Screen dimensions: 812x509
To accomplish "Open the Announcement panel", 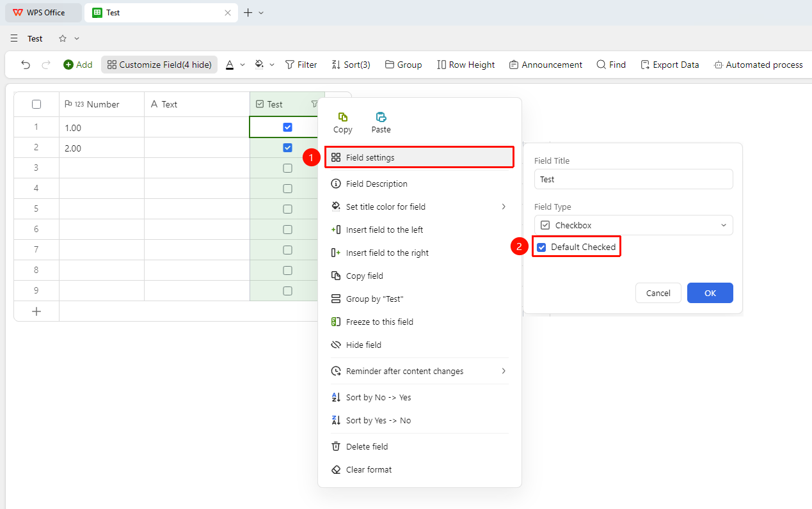I will click(x=546, y=65).
